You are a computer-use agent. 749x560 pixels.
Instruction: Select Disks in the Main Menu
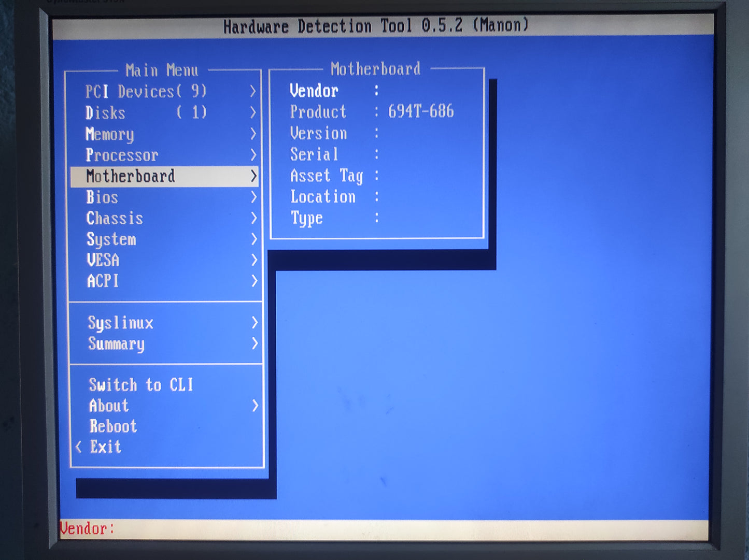coord(106,113)
